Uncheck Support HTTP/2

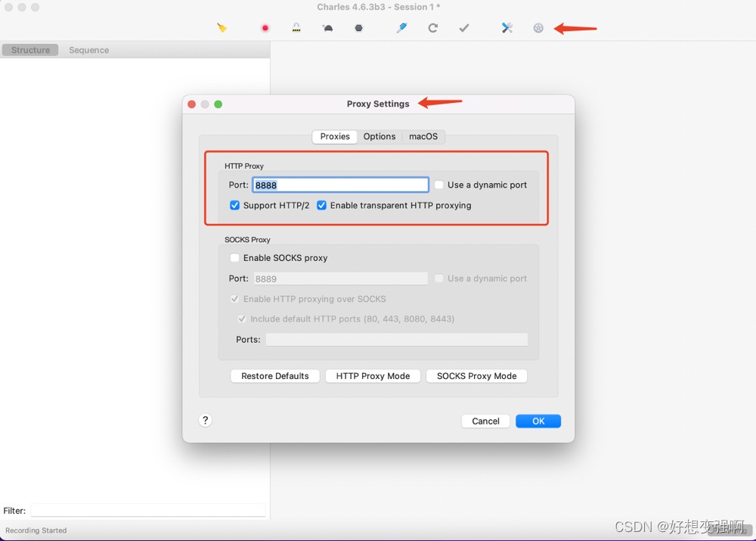235,205
